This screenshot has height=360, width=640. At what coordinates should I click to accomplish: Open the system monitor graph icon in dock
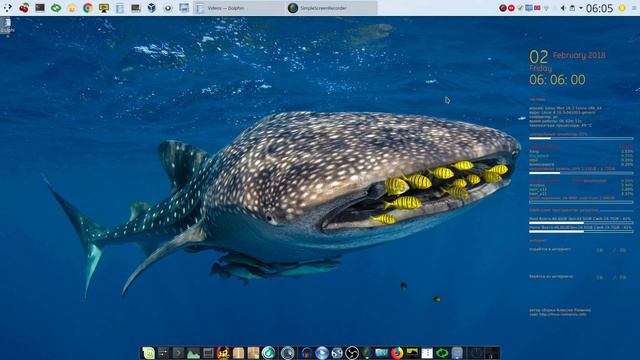pyautogui.click(x=193, y=353)
